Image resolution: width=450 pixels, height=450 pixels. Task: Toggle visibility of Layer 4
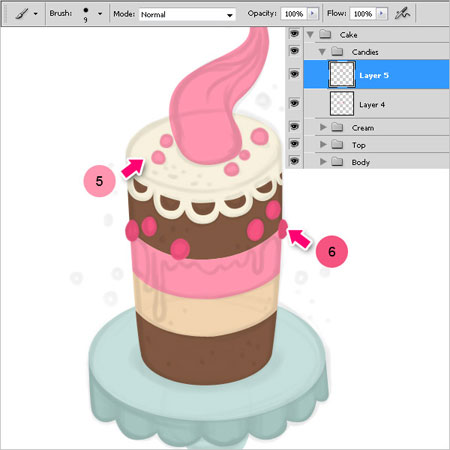pyautogui.click(x=294, y=103)
